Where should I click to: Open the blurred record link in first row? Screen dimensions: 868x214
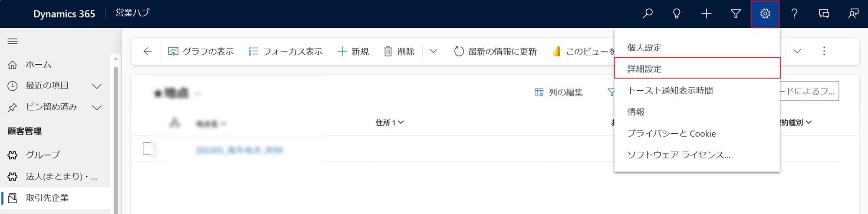point(239,150)
